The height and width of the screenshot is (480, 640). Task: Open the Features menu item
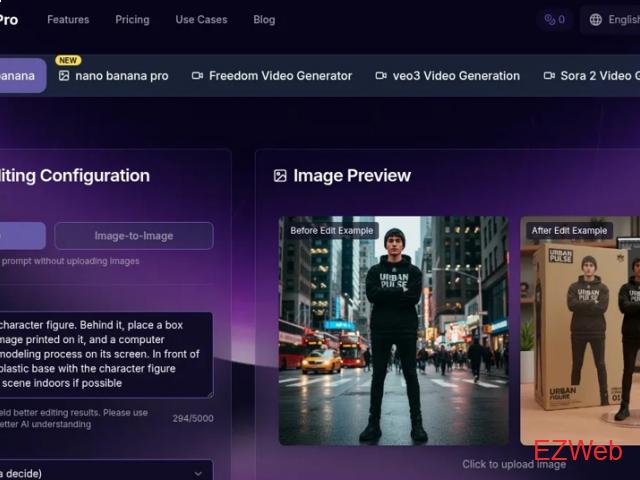(x=68, y=19)
